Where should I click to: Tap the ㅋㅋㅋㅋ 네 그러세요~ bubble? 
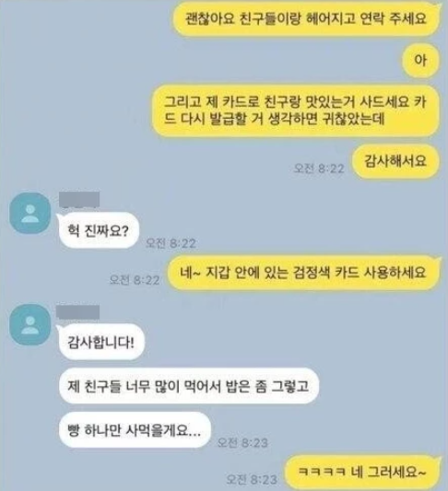pos(362,472)
